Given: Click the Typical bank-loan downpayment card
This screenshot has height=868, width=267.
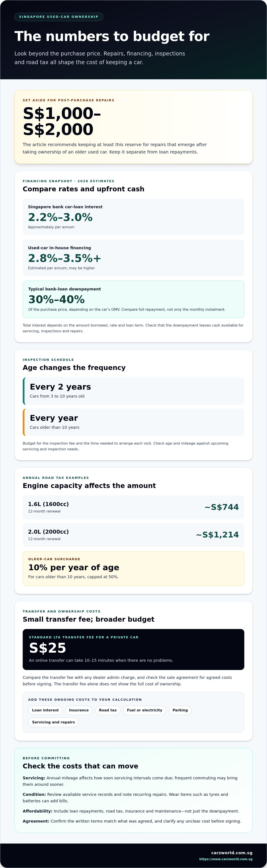Looking at the screenshot, I should click(x=133, y=299).
